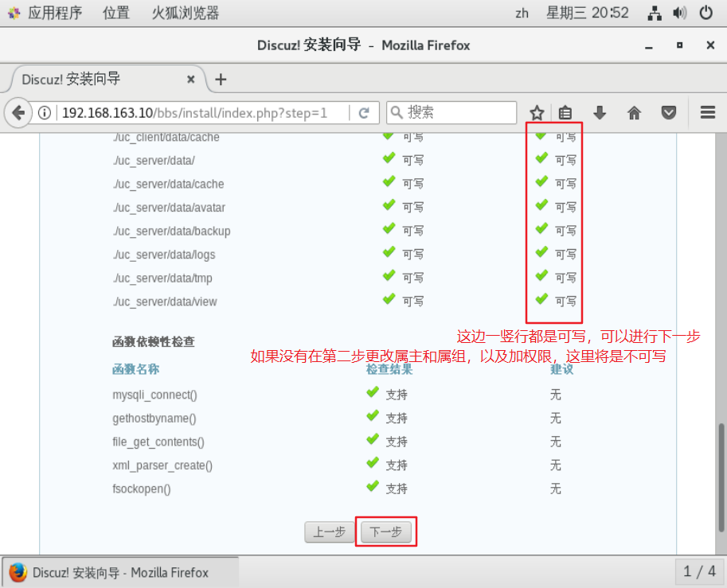
Task: Open 火狐浏览器 application menu
Action: [186, 13]
